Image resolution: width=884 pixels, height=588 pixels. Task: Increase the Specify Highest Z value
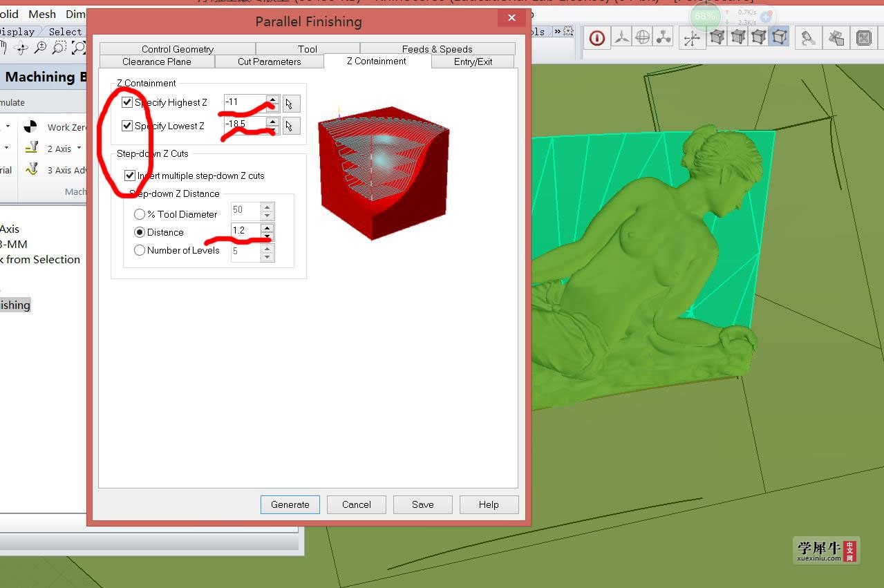coord(273,99)
